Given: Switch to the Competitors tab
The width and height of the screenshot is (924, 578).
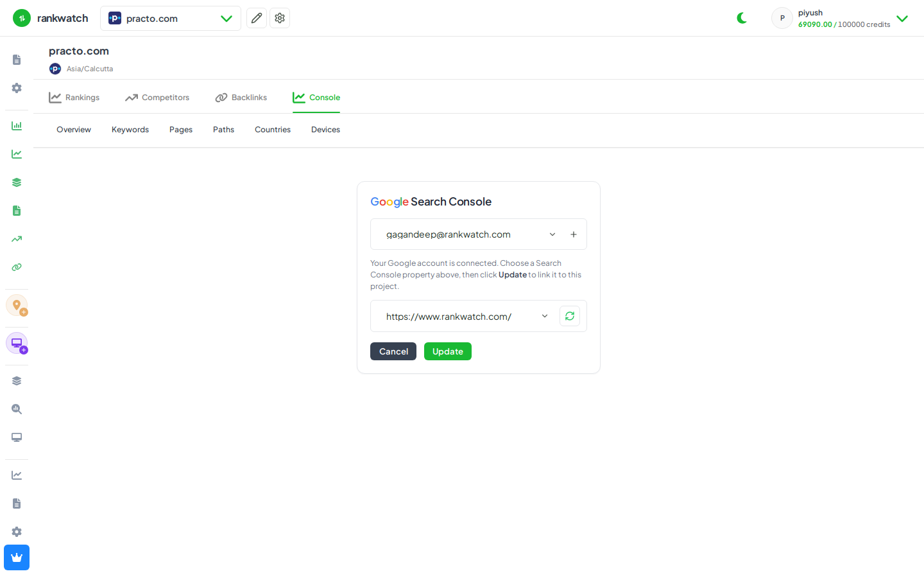Looking at the screenshot, I should pyautogui.click(x=157, y=98).
